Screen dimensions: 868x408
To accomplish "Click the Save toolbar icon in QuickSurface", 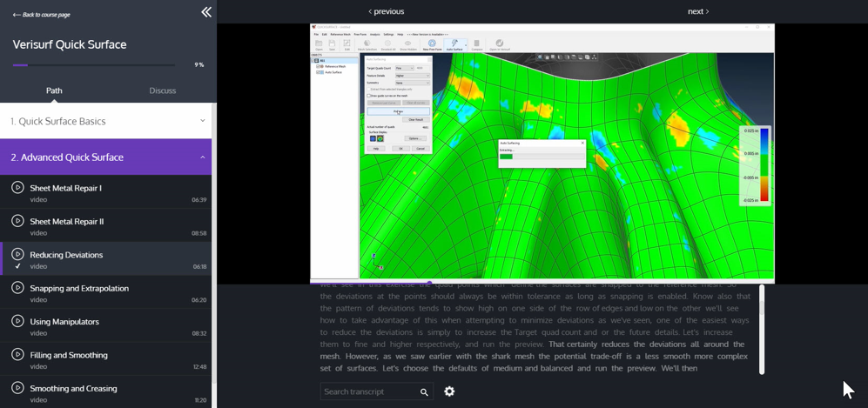I will coord(333,45).
